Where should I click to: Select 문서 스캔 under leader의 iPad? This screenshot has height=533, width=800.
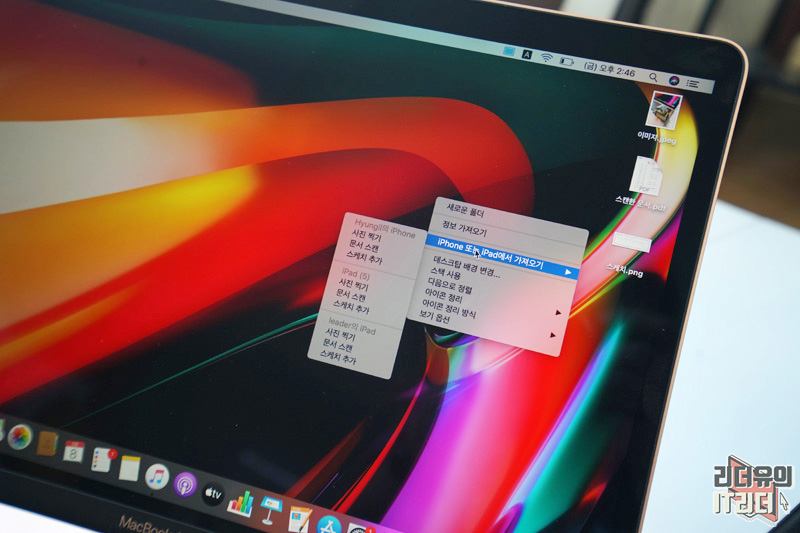(337, 347)
